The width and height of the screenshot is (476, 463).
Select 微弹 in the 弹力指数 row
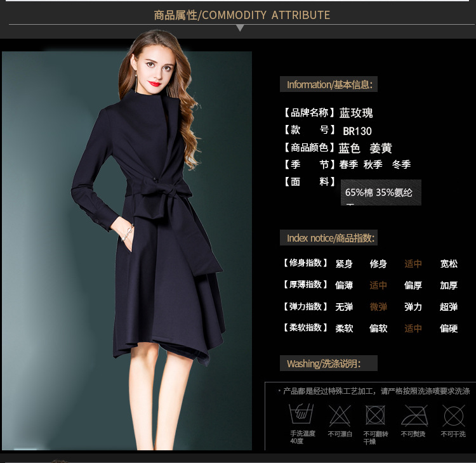[x=378, y=307]
